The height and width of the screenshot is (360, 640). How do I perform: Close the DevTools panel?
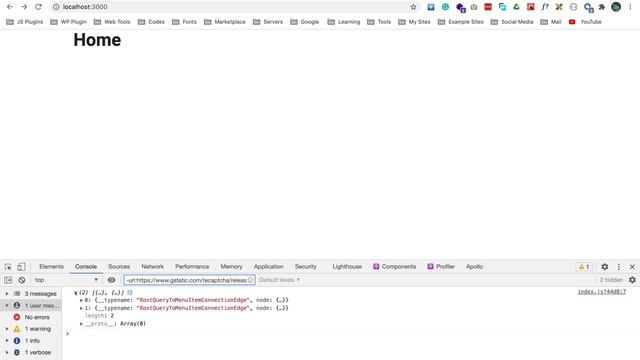click(632, 267)
